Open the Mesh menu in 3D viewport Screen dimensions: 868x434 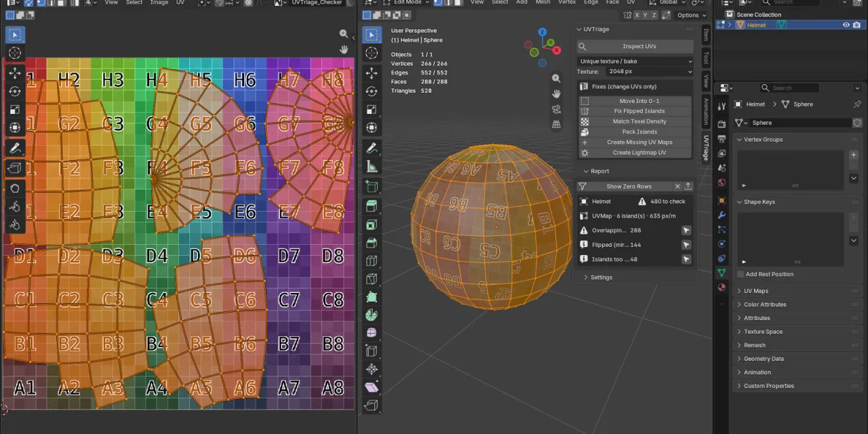(x=542, y=3)
